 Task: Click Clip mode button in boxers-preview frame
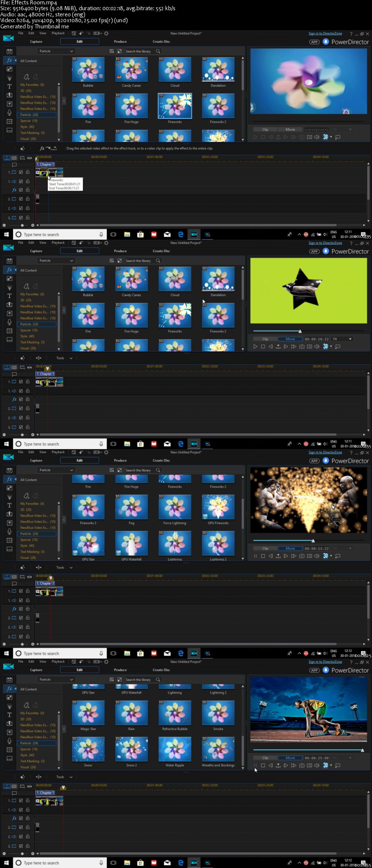click(x=265, y=548)
